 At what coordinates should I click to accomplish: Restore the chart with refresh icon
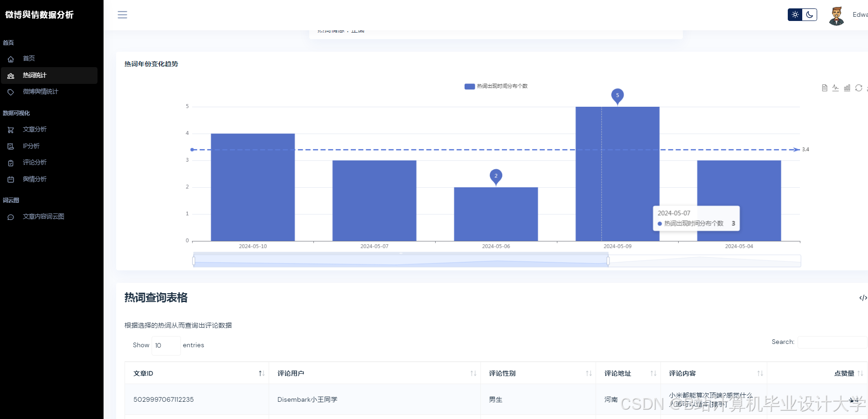click(859, 88)
